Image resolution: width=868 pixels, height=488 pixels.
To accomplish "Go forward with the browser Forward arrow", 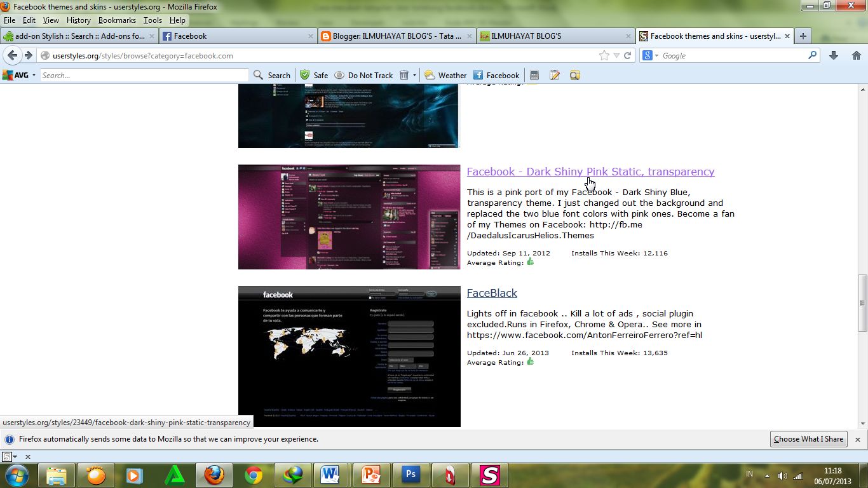I will click(x=28, y=55).
